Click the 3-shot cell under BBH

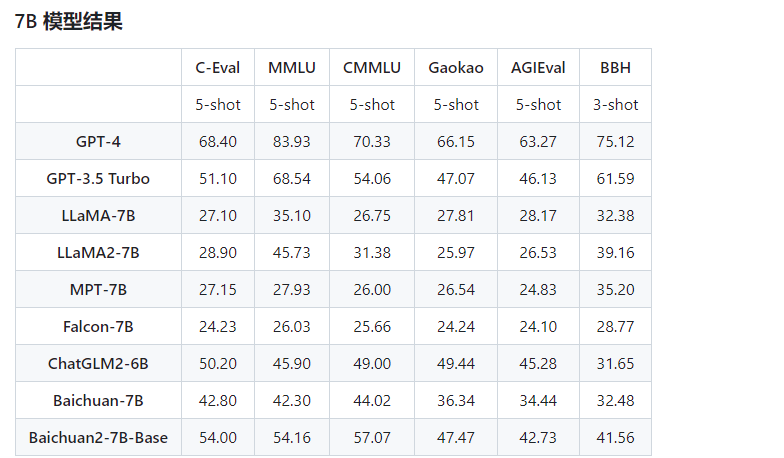click(615, 104)
